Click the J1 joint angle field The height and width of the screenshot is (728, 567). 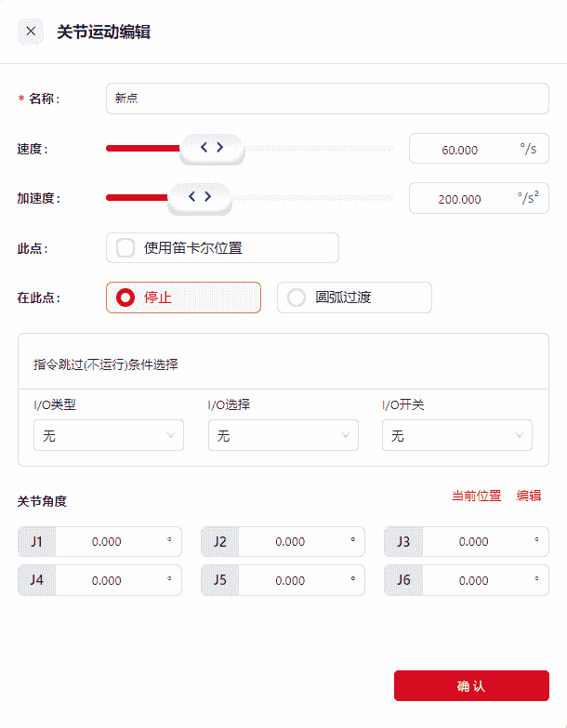pos(108,541)
